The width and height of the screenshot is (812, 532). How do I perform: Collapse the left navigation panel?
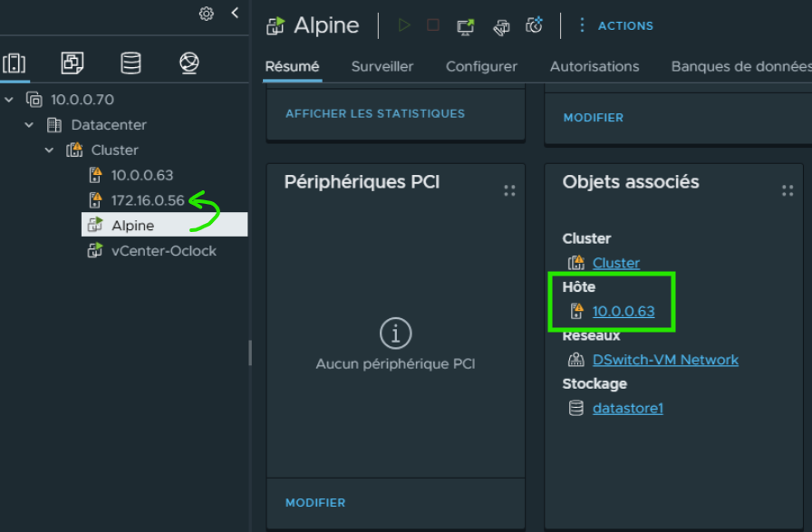click(x=235, y=13)
